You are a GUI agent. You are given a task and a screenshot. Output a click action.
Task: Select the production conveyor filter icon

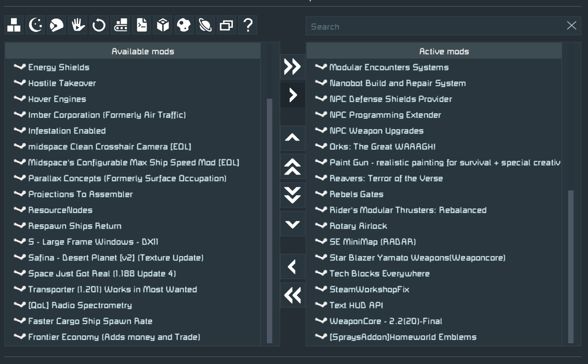[x=120, y=25]
